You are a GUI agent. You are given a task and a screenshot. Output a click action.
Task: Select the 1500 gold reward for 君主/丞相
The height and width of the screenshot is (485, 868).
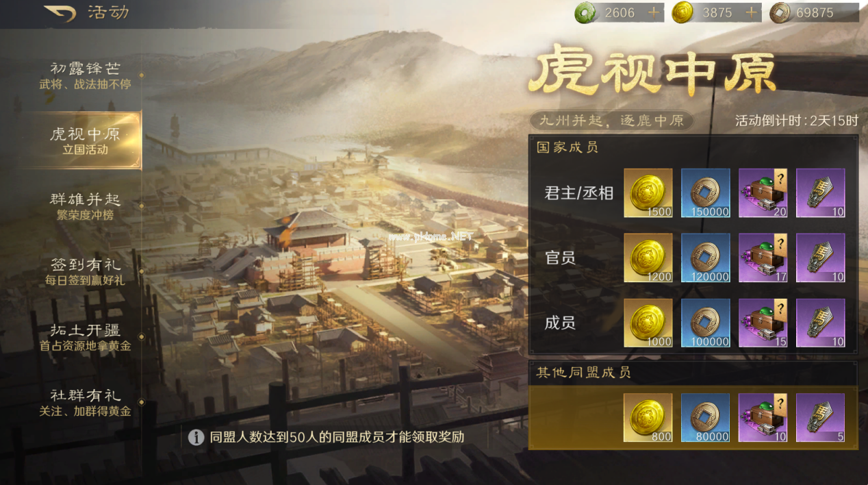648,193
